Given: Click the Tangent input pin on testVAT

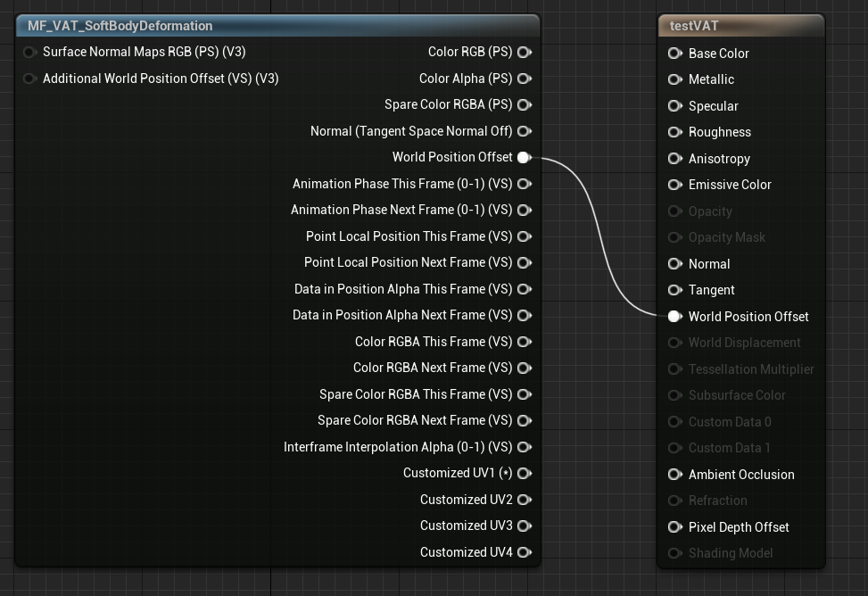Looking at the screenshot, I should pos(674,290).
